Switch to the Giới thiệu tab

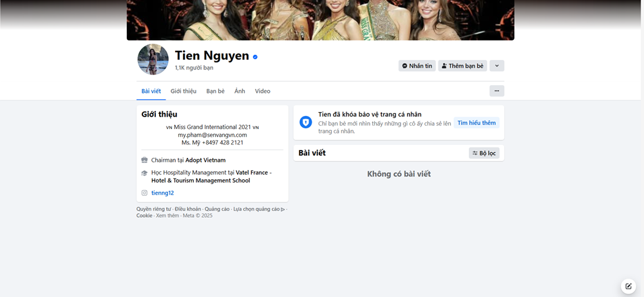(x=184, y=91)
